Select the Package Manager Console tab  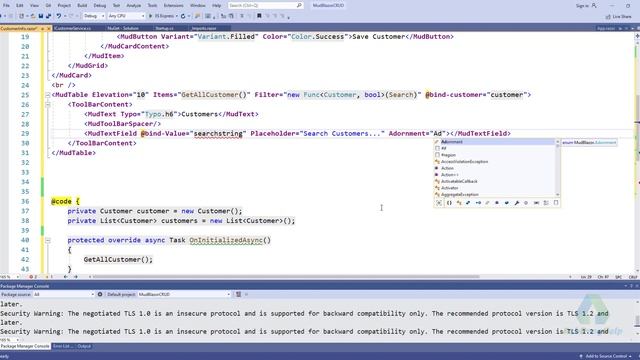click(x=25, y=346)
